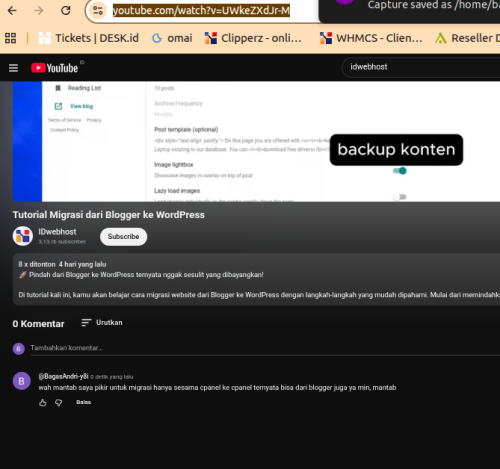Reload the page with the refresh icon

(x=66, y=11)
